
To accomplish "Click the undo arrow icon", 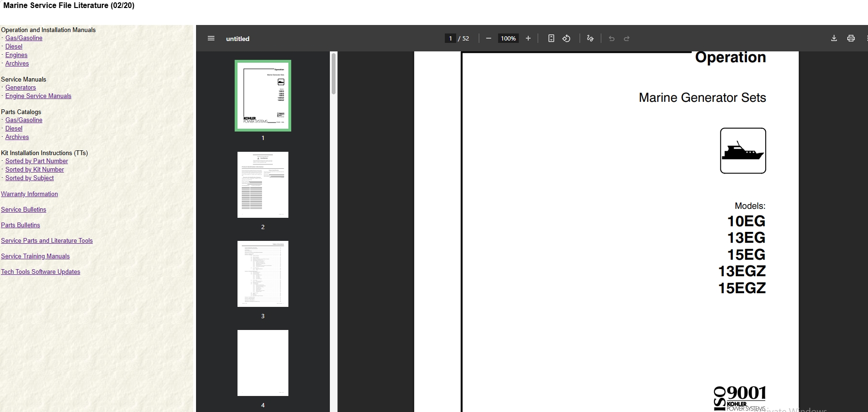I will tap(612, 39).
